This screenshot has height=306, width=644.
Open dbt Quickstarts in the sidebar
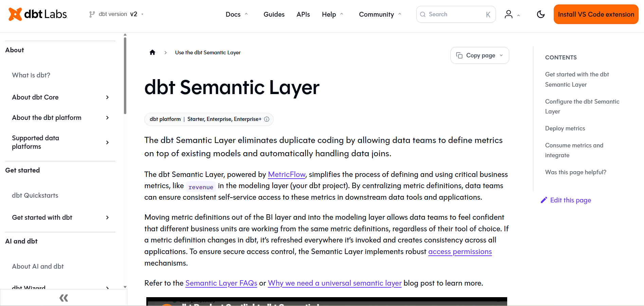point(35,195)
